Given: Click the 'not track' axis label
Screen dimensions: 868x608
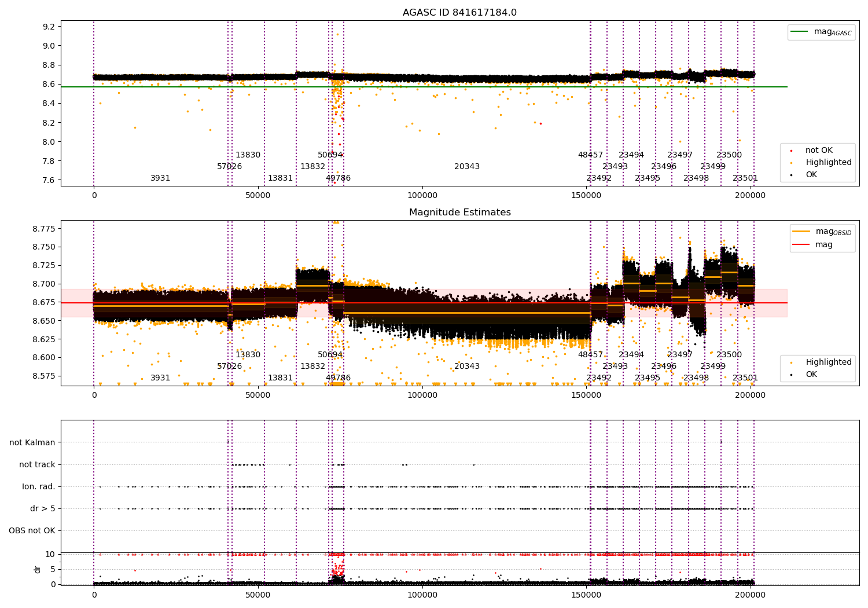Looking at the screenshot, I should (37, 464).
